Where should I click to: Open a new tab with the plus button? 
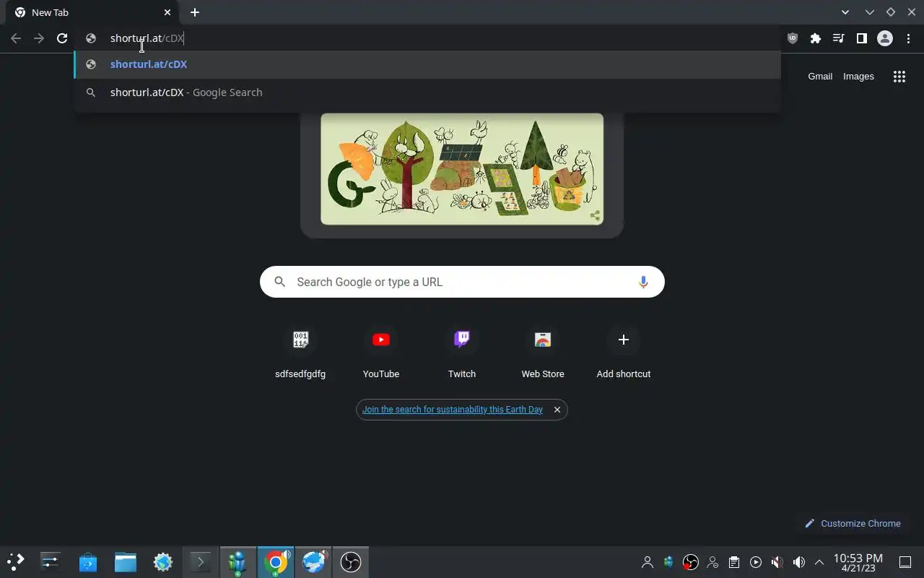195,12
